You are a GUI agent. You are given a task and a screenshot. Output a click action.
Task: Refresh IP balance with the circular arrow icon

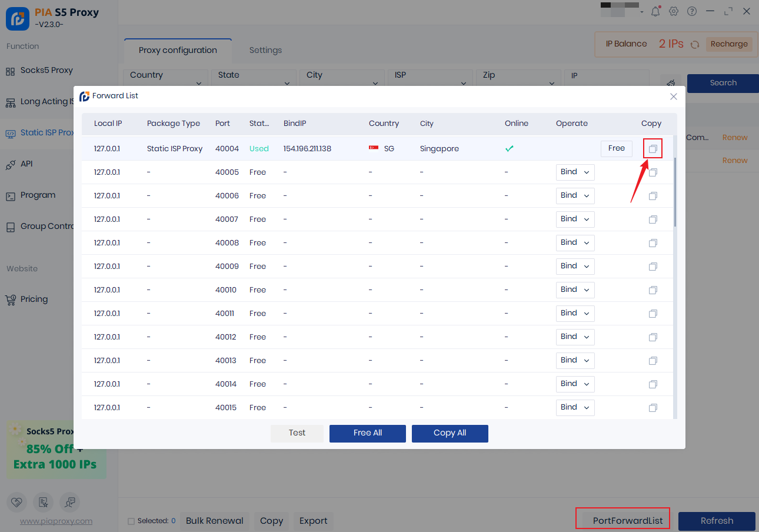pos(695,44)
